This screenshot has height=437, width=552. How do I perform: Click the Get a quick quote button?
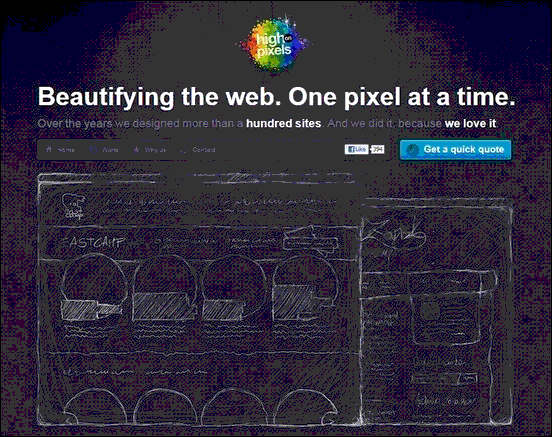click(x=455, y=150)
